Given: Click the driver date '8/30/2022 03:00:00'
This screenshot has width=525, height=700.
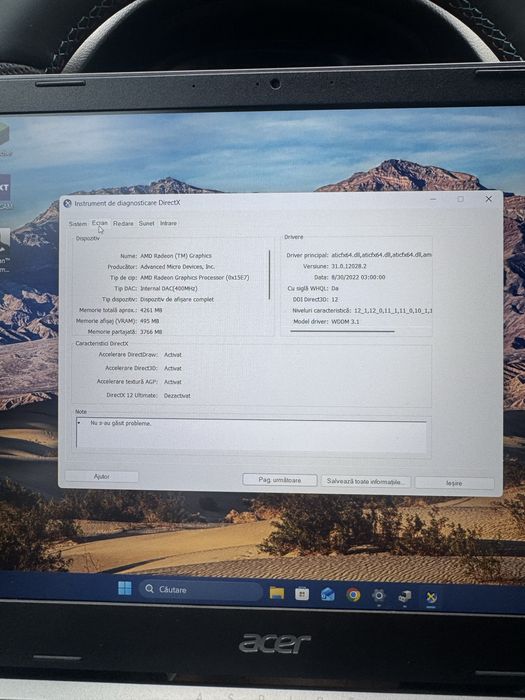Looking at the screenshot, I should coord(358,277).
